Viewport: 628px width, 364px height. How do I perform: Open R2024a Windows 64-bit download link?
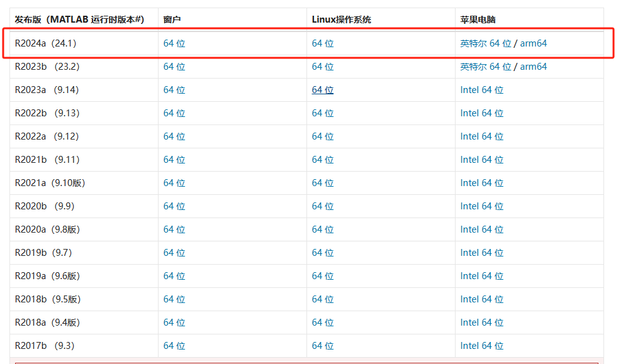[174, 43]
